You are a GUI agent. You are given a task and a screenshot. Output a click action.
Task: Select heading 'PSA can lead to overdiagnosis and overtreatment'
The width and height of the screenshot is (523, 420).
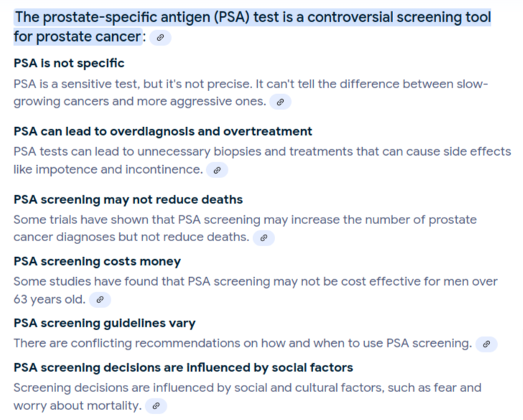[x=163, y=131]
